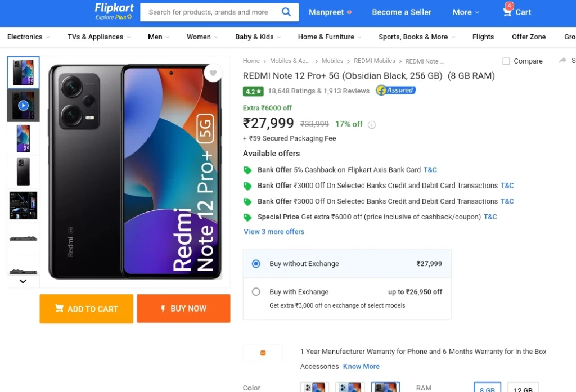Play the product video thumbnail

click(x=23, y=106)
